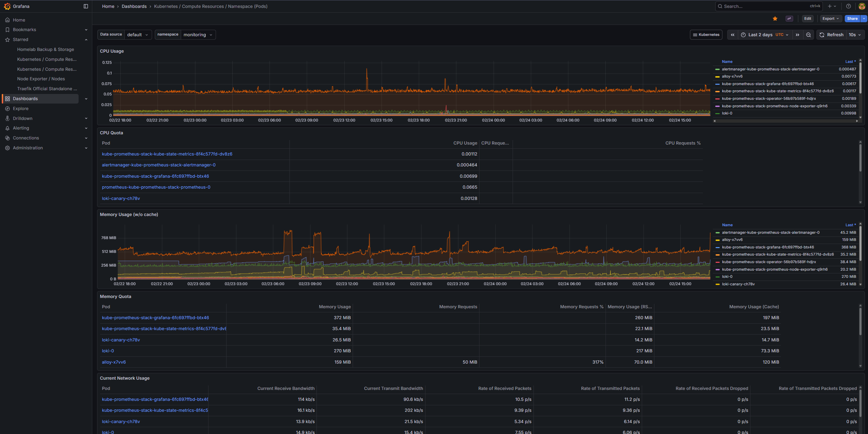Toggle the loki-0 series in CPU Usage legend

(727, 113)
